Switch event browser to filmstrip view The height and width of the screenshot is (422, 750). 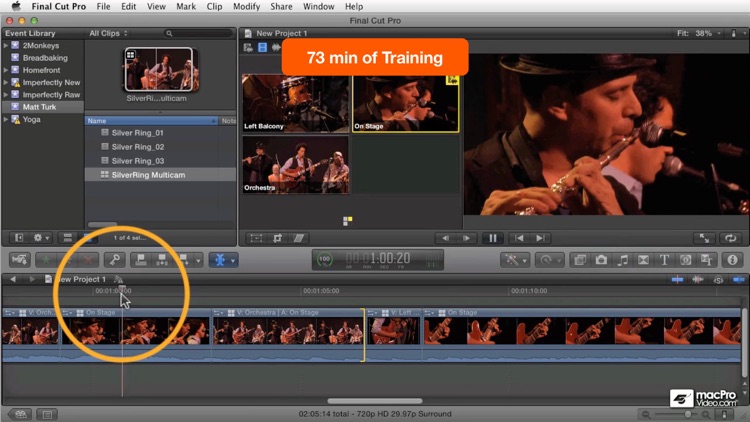click(x=68, y=238)
